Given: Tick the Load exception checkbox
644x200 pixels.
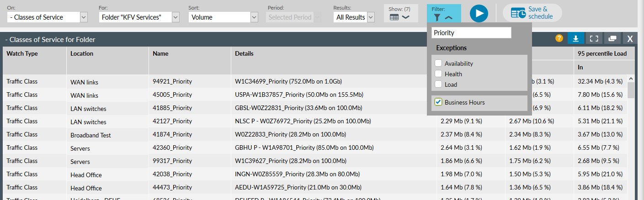Looking at the screenshot, I should click(438, 84).
